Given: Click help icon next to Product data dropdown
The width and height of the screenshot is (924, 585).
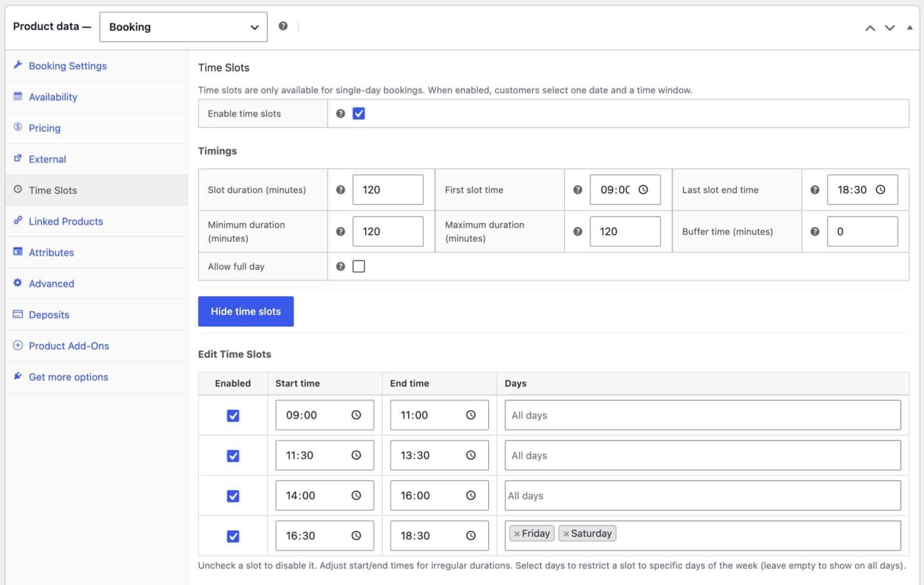Looking at the screenshot, I should (x=283, y=26).
